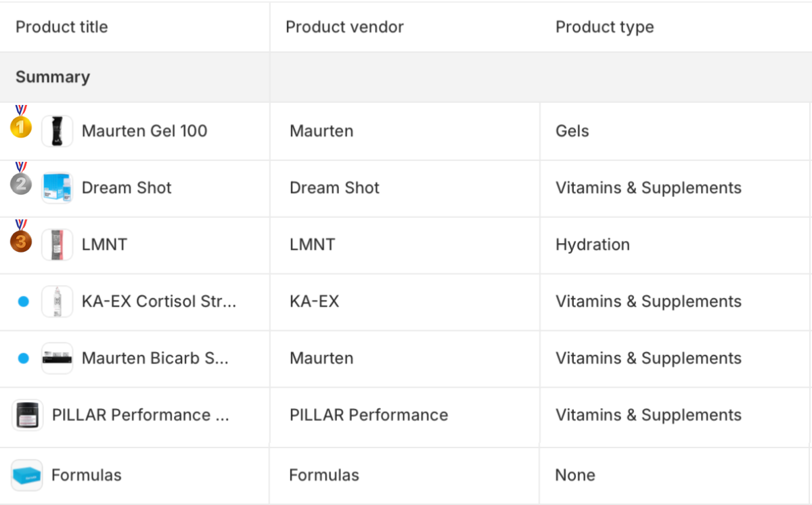
Task: Open the Dream Shot product title link
Action: 127,188
